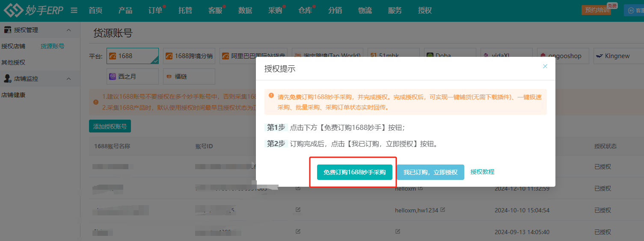The width and height of the screenshot is (644, 241).
Task: Select the 西之月 platform tab
Action: [x=133, y=76]
